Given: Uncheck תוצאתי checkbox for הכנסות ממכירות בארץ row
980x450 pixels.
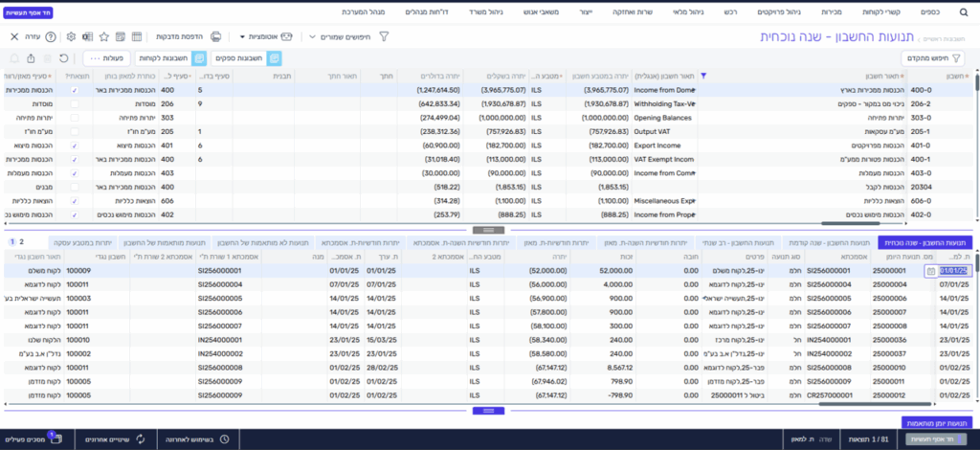Looking at the screenshot, I should (75, 90).
